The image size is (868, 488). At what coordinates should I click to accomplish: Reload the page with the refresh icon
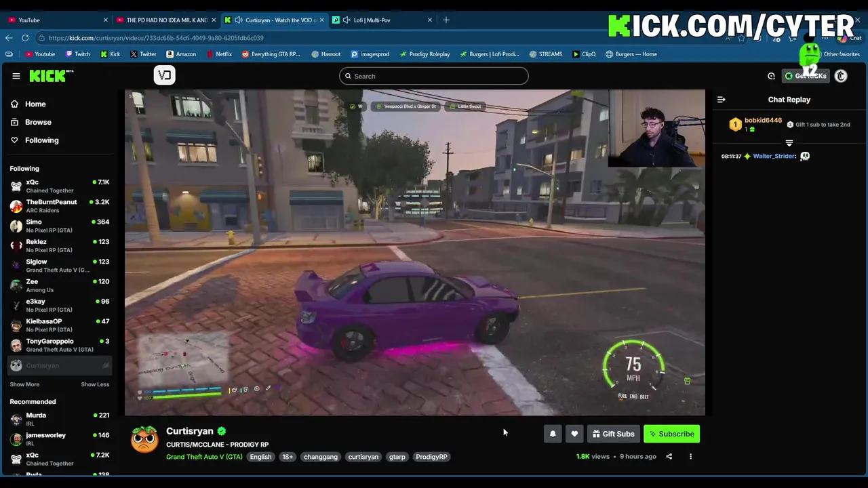pos(25,38)
